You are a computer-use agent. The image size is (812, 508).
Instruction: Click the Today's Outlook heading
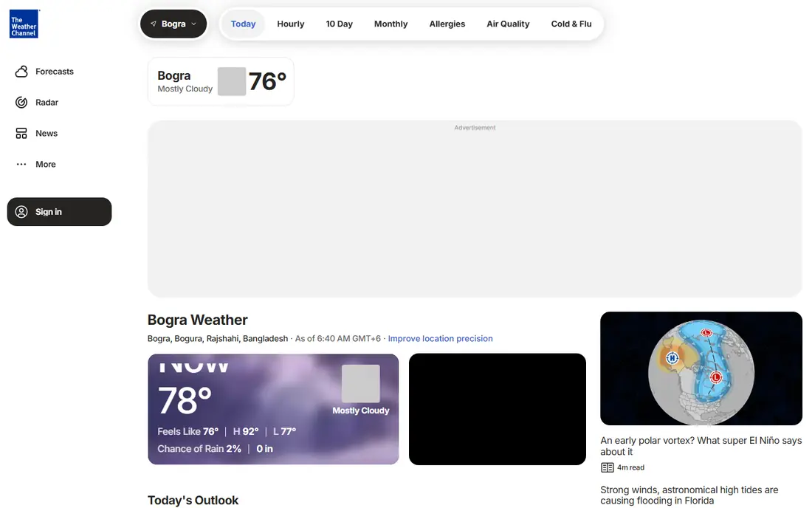(x=193, y=500)
